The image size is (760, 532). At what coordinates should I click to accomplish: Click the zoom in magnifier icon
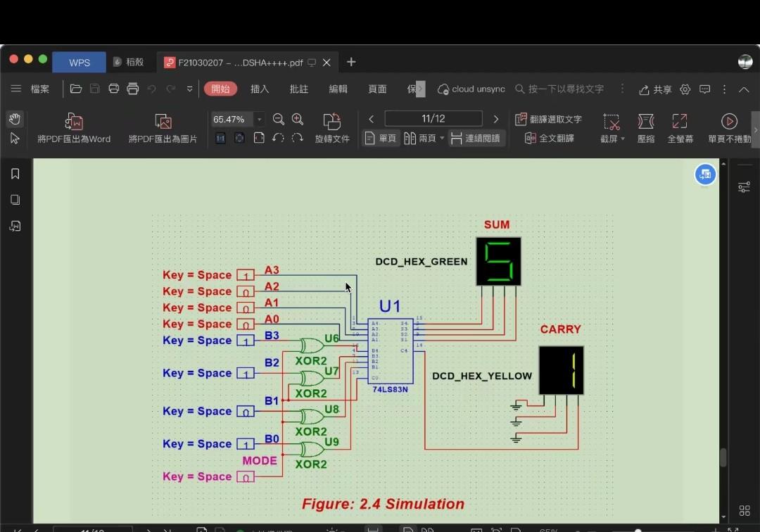(298, 119)
